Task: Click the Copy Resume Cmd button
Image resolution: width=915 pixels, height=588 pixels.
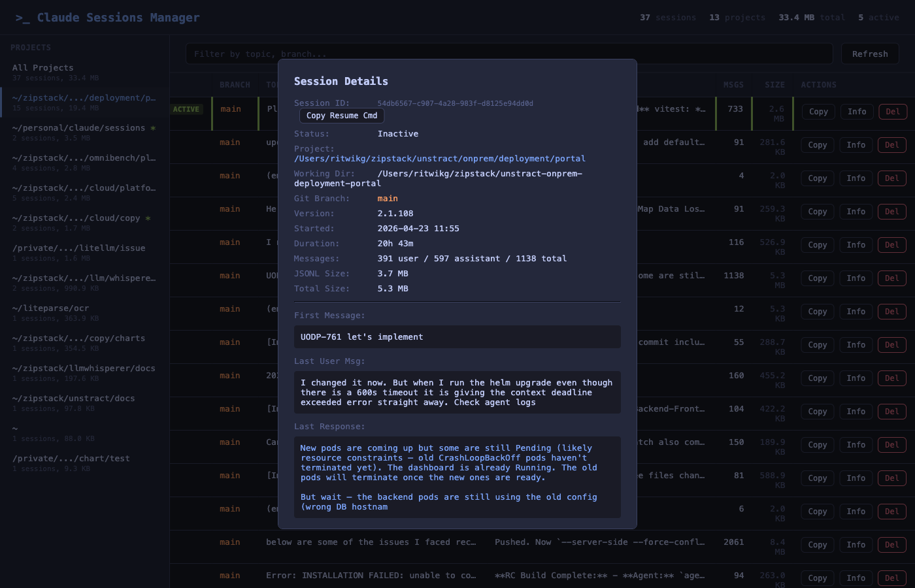Action: pyautogui.click(x=341, y=116)
